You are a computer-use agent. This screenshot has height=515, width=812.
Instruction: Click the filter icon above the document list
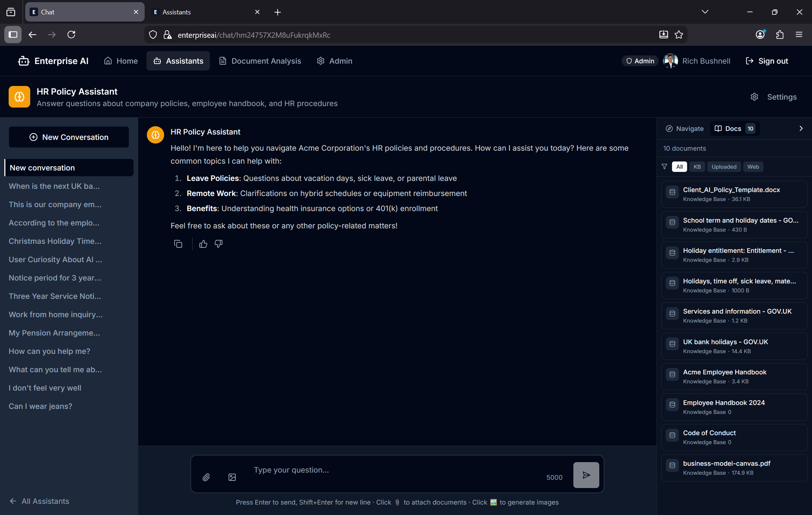click(664, 167)
